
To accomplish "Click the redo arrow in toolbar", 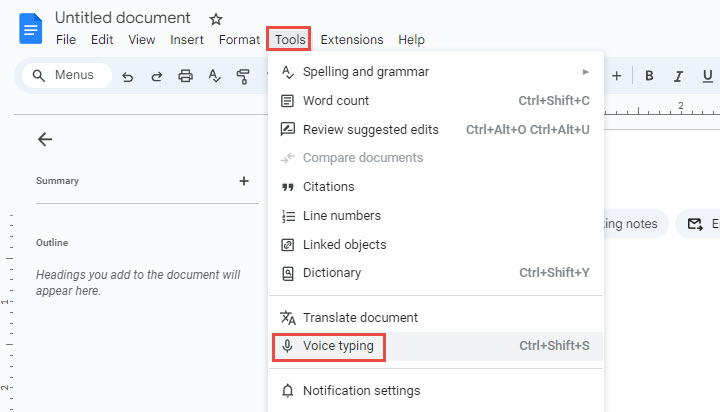I will pyautogui.click(x=156, y=76).
